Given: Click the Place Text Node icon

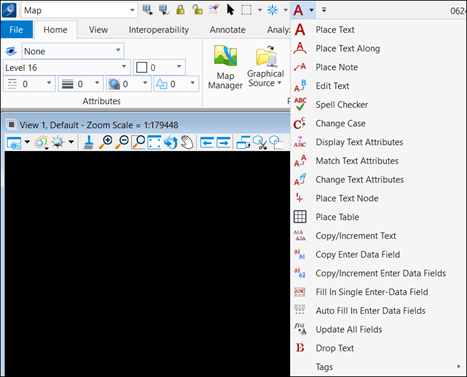Looking at the screenshot, I should click(x=300, y=198).
